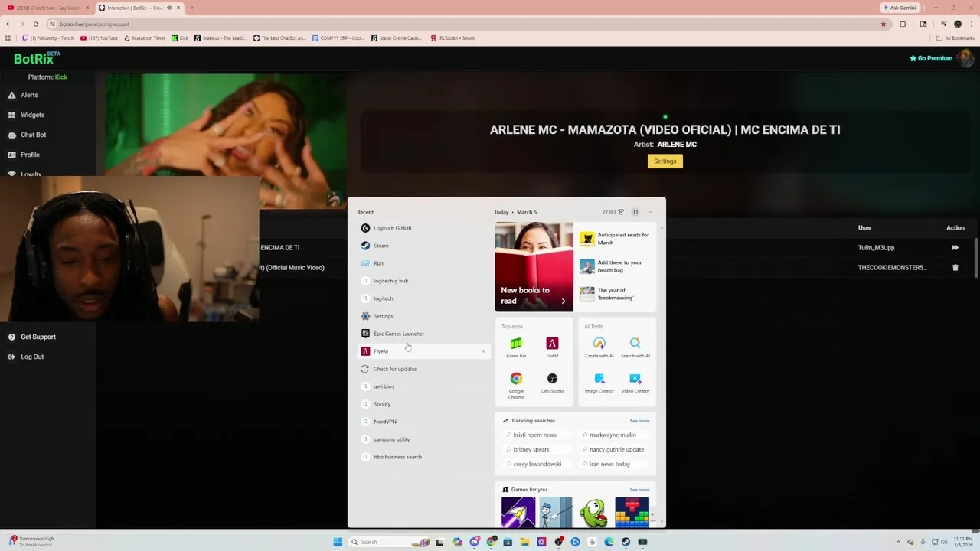Image resolution: width=980 pixels, height=551 pixels.
Task: Open Settings from the recent list
Action: click(423, 316)
